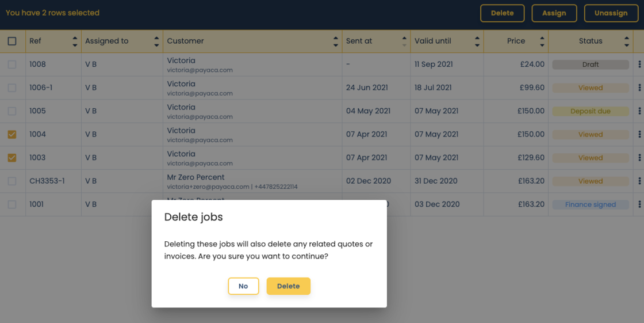Cancel the dialog by clicking No
Screen dimensions: 644x323
[x=243, y=286]
